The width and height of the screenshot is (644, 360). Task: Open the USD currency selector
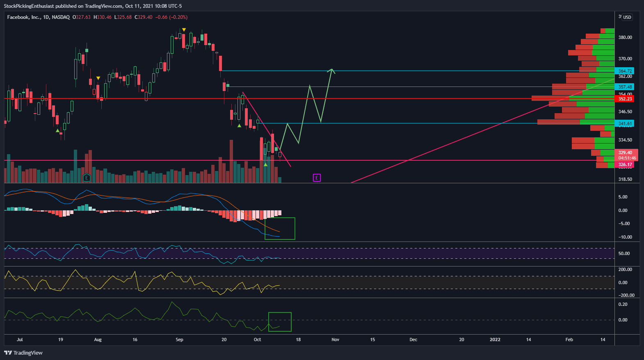tap(627, 17)
